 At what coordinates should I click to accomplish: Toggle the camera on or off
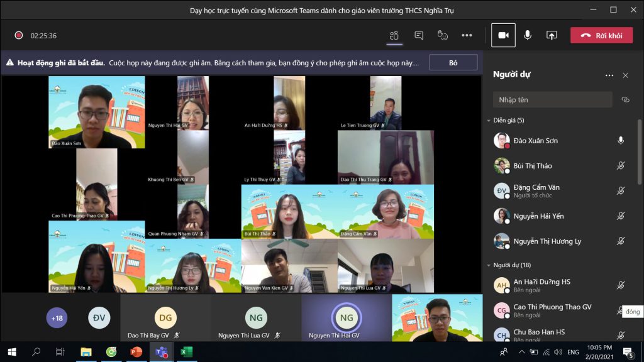pyautogui.click(x=503, y=36)
